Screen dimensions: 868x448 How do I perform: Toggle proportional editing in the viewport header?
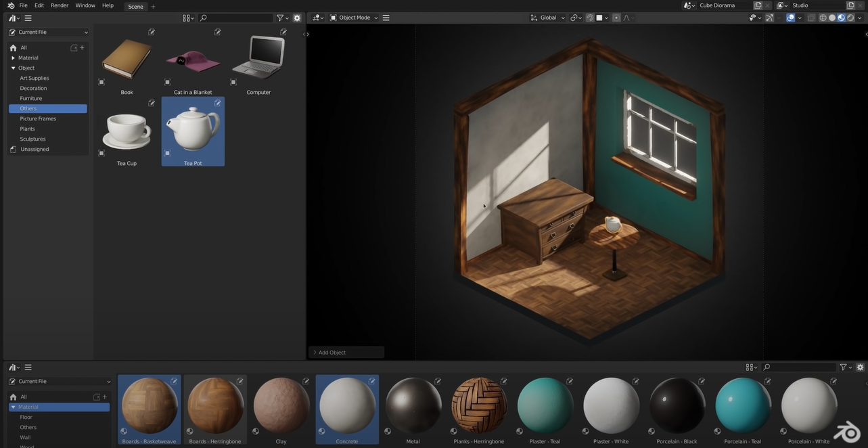coord(616,18)
